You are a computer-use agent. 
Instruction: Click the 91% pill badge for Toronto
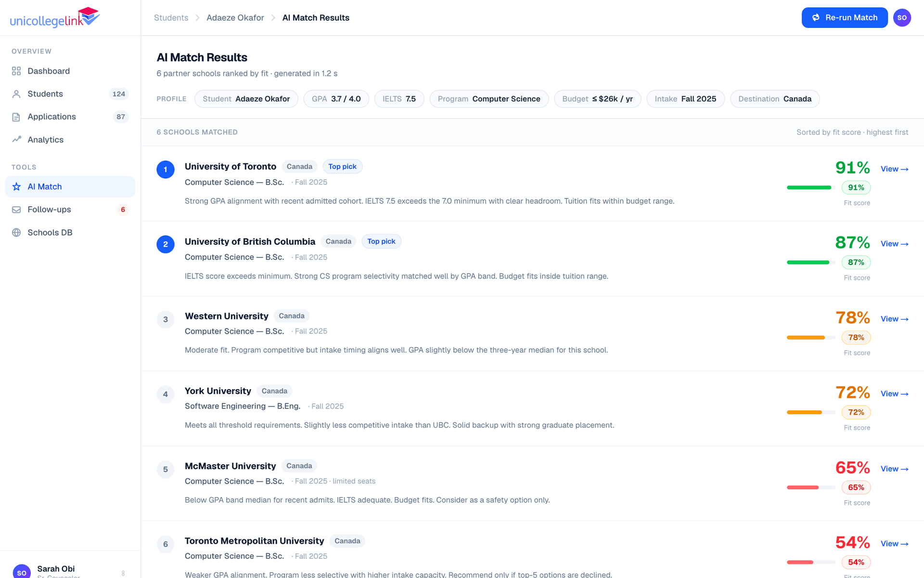click(x=856, y=187)
